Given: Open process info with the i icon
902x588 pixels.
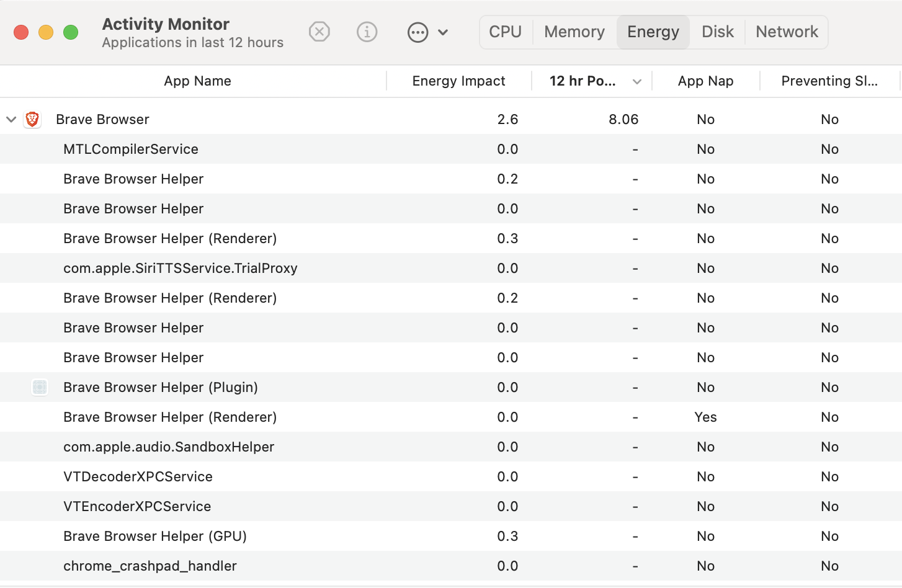Looking at the screenshot, I should [x=367, y=32].
